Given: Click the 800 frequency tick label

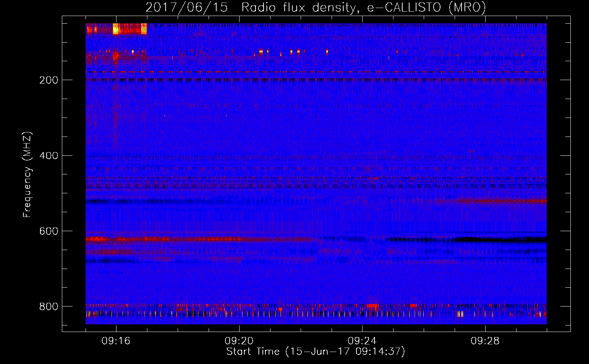Looking at the screenshot, I should tap(49, 307).
